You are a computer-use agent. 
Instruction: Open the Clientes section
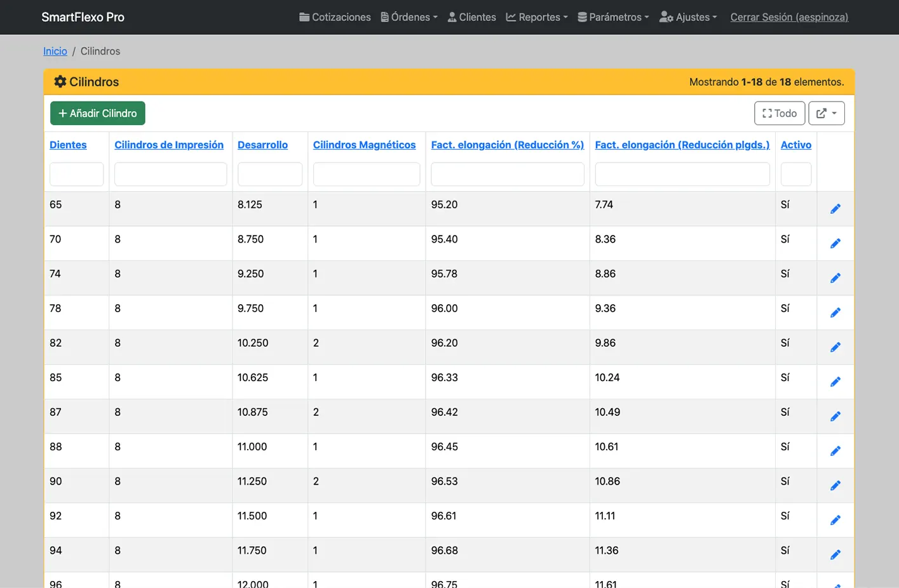pos(471,17)
